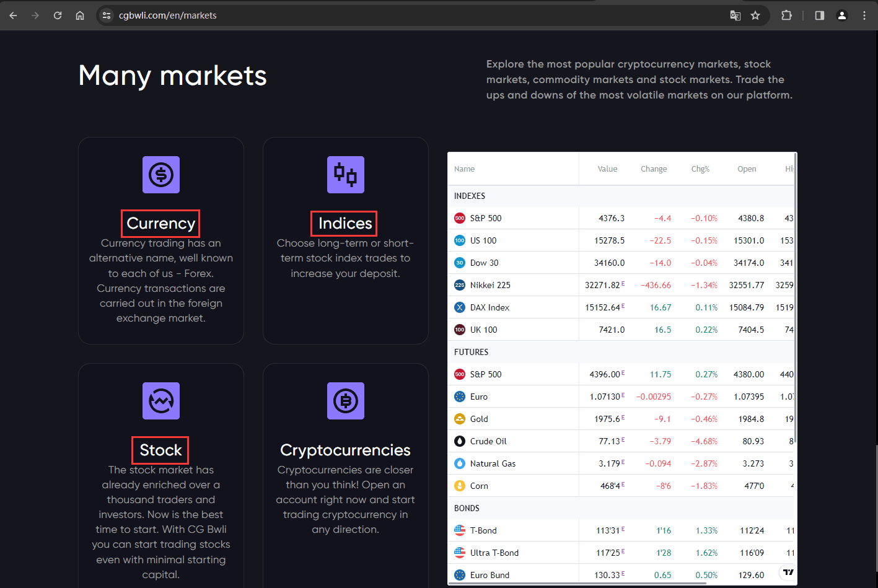
Task: Sort table by Open column header
Action: [747, 169]
